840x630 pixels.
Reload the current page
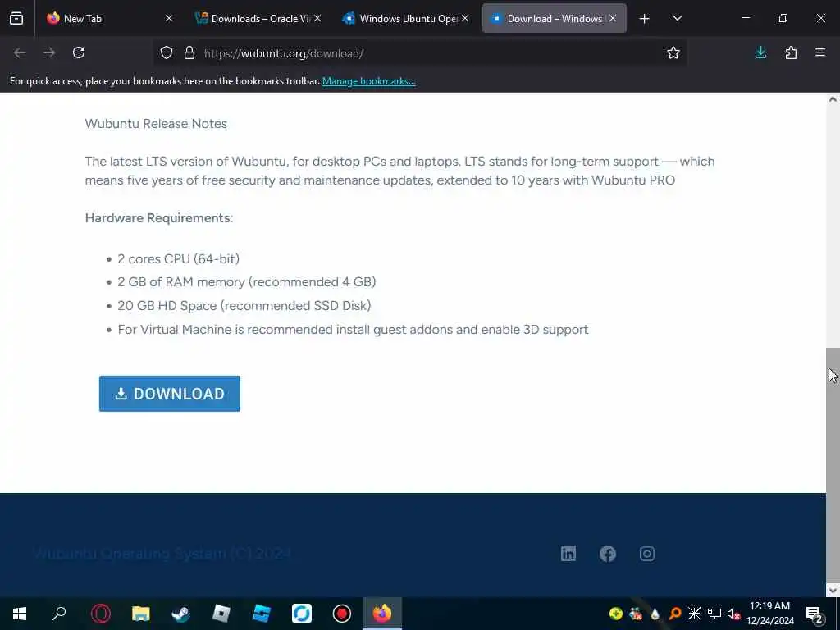click(x=79, y=52)
